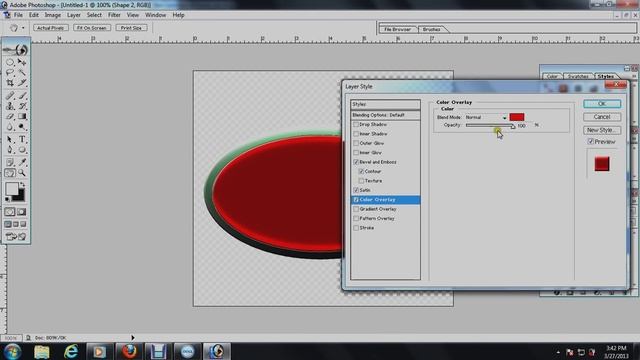Switch to the File Browser tab

coord(398,29)
